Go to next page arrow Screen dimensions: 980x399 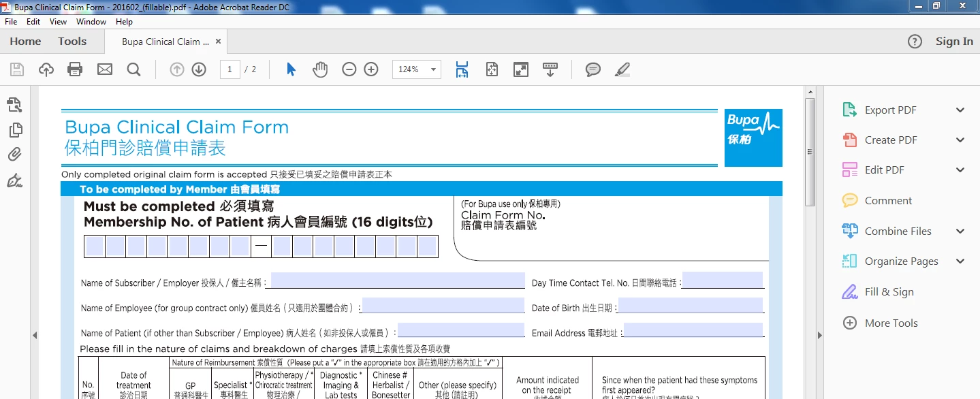[x=199, y=69]
